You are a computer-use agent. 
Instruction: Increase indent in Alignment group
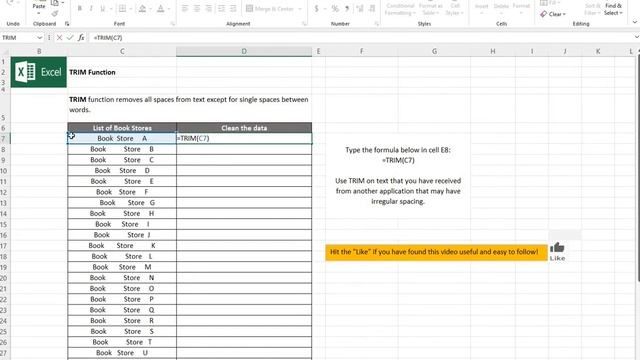tap(233, 9)
